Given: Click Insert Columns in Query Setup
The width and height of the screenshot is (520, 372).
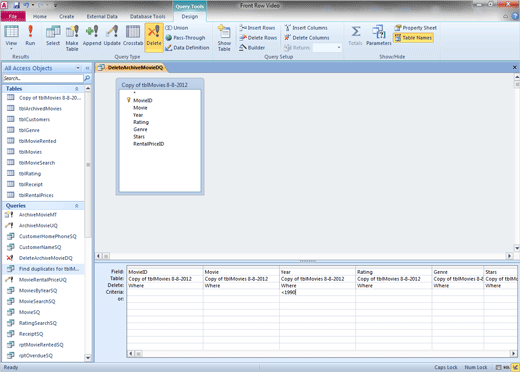Looking at the screenshot, I should (306, 28).
